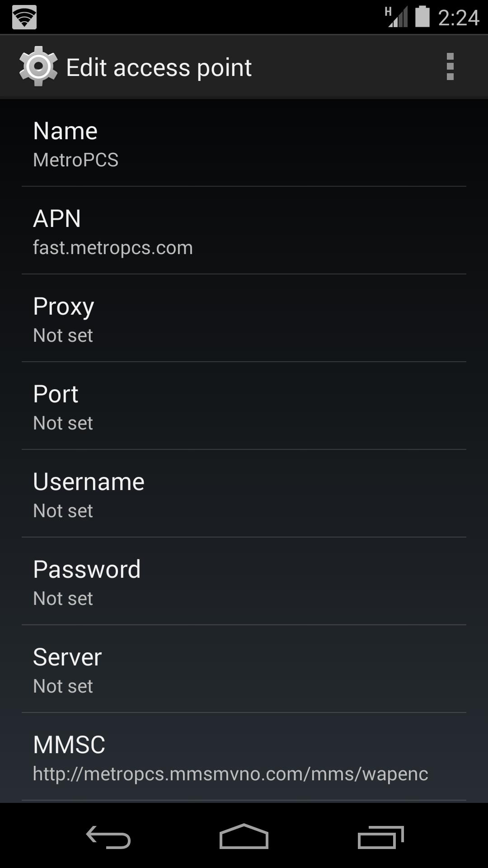
Task: Tap the cellular signal strength icon
Action: click(x=397, y=17)
